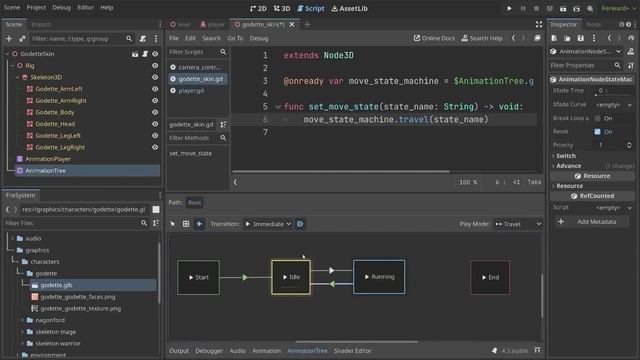Instantiate child scene link icon
640x360 pixels.
[22, 39]
